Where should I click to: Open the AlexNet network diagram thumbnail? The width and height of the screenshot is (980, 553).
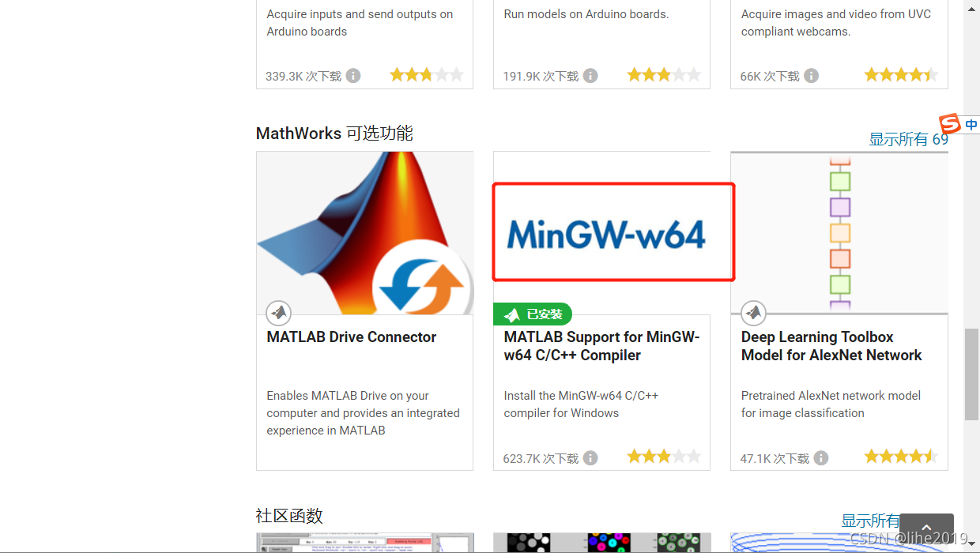click(839, 233)
